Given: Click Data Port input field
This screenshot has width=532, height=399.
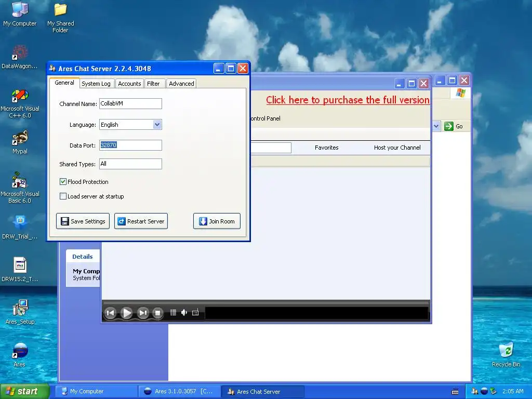Looking at the screenshot, I should pos(130,145).
